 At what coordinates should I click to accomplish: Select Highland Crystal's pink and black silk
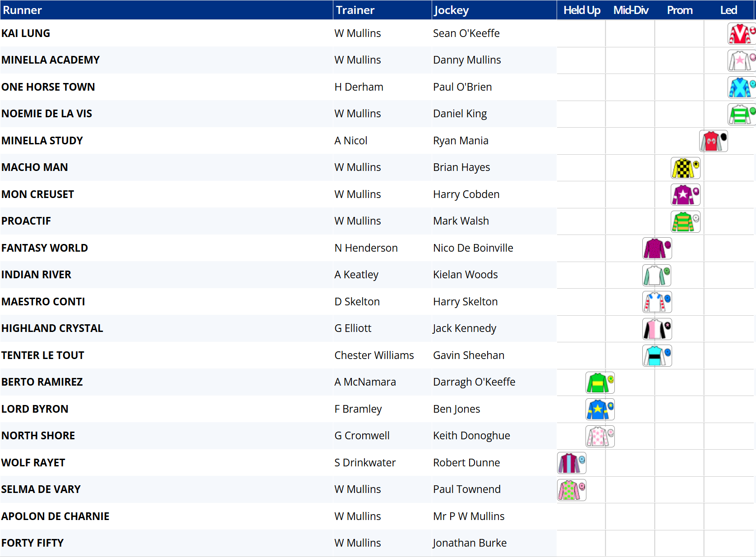(657, 329)
